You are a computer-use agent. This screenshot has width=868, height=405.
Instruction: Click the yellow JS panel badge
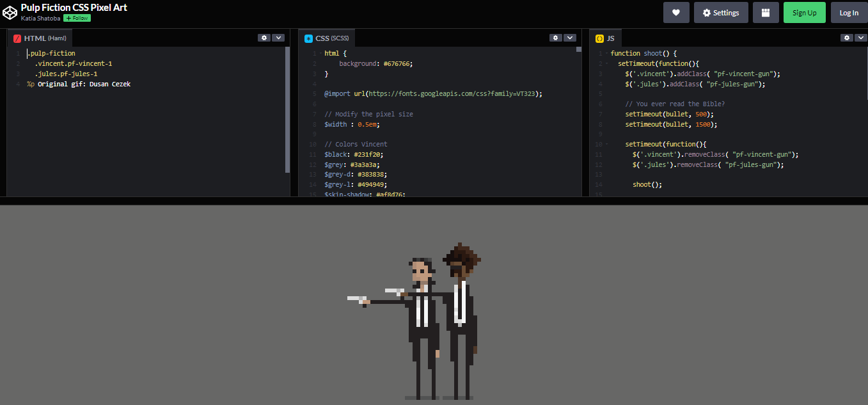[599, 38]
